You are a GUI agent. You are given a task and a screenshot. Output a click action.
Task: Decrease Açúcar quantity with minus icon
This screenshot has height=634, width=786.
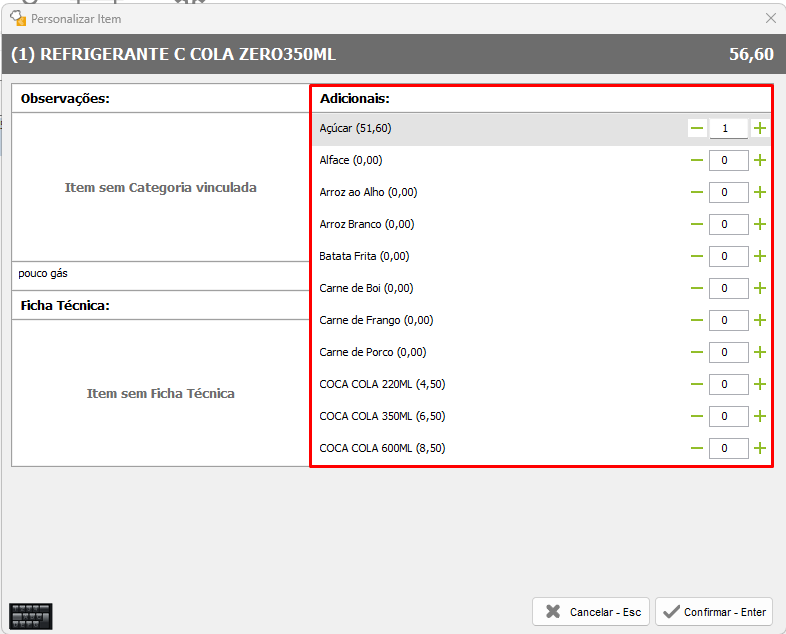[x=697, y=128]
